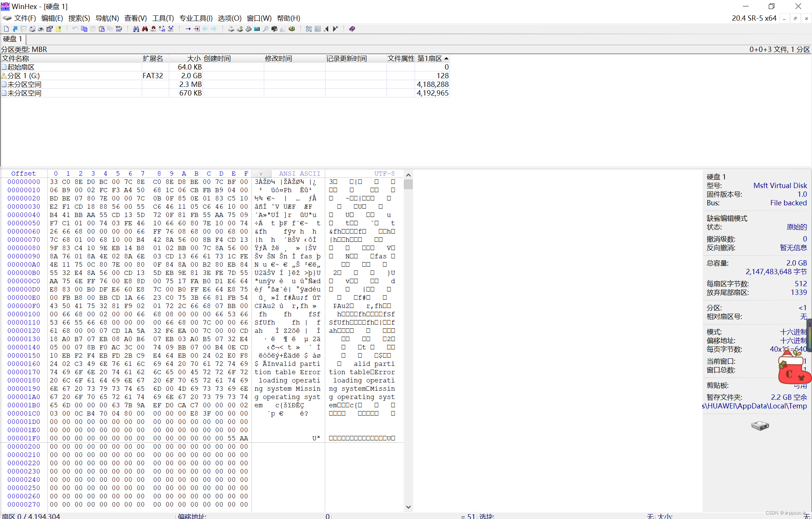Sort by the 第1扇区 column header
812x519 pixels.
[x=429, y=58]
